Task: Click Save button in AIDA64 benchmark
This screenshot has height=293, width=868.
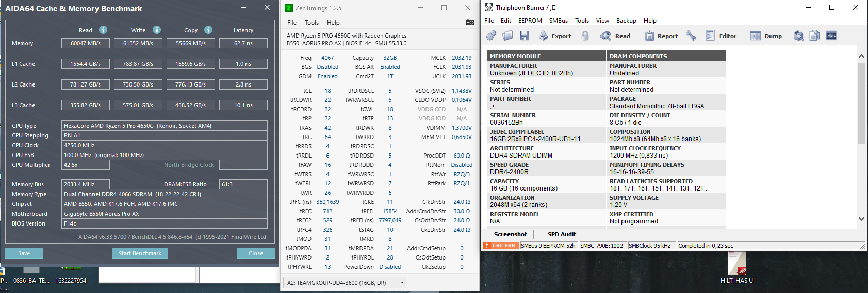Action: point(24,253)
